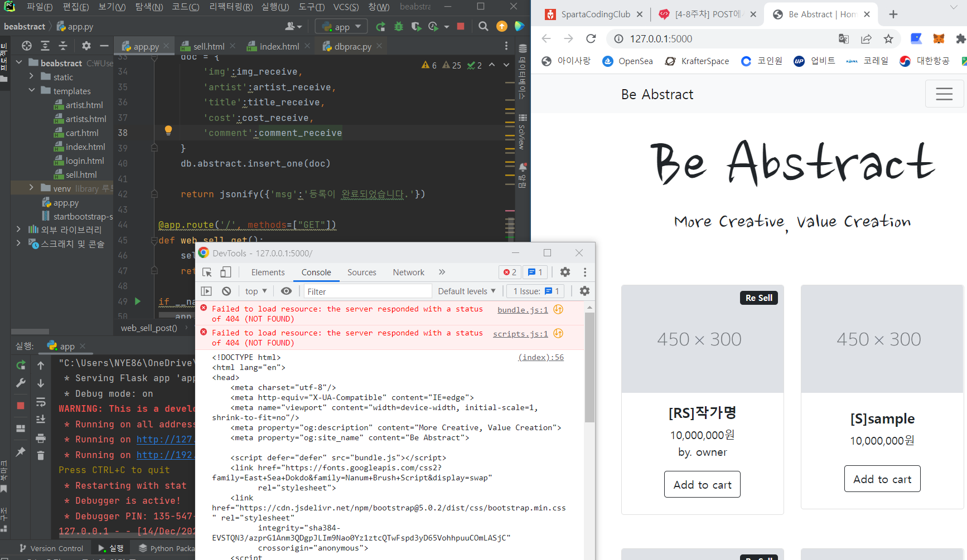The height and width of the screenshot is (560, 967).
Task: Open the scripts.js:1 source link in console
Action: point(520,334)
